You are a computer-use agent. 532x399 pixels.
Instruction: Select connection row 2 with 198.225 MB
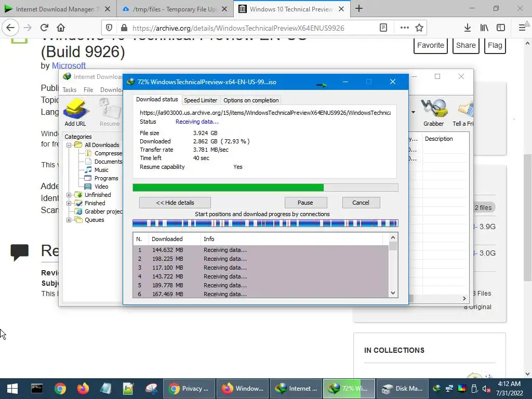(261, 259)
